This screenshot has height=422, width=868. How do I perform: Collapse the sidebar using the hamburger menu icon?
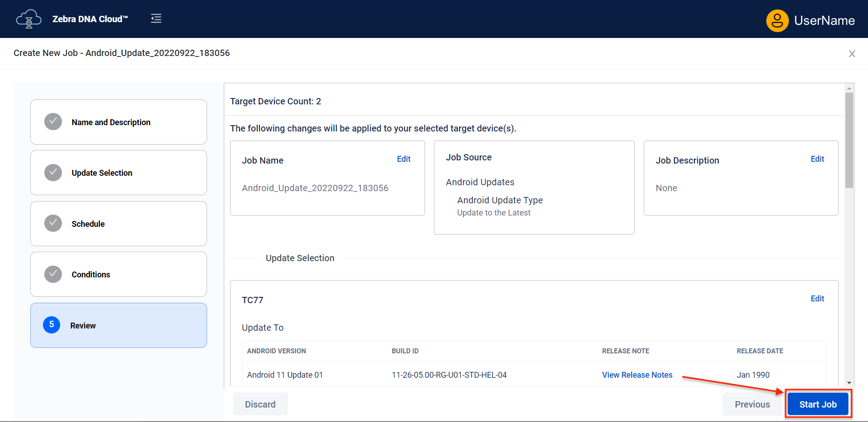click(x=156, y=19)
